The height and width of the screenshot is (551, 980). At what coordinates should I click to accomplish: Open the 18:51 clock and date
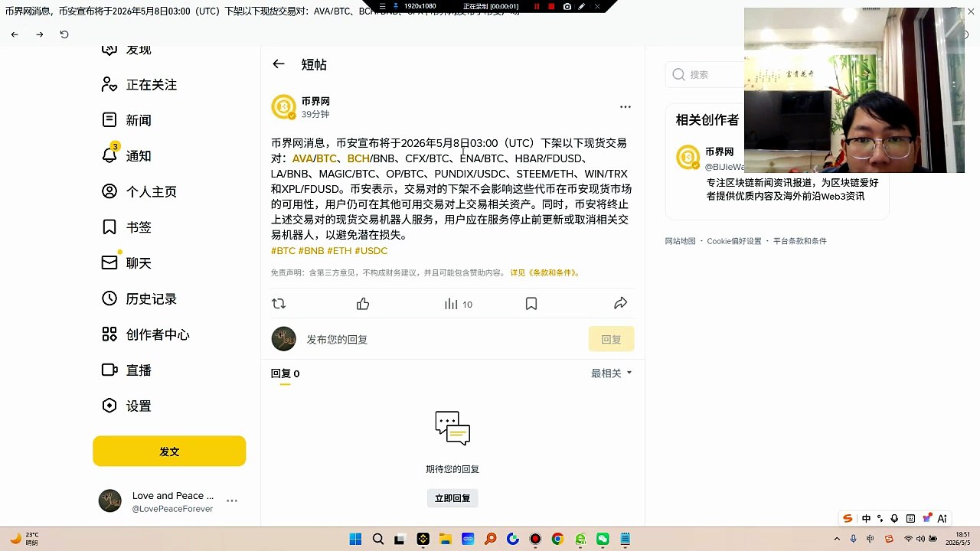point(958,539)
